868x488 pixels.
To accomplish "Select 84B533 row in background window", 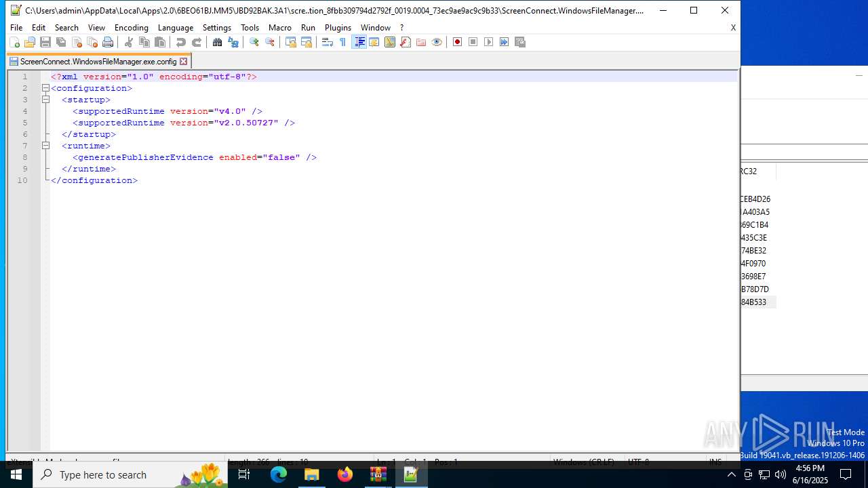I will coord(758,302).
